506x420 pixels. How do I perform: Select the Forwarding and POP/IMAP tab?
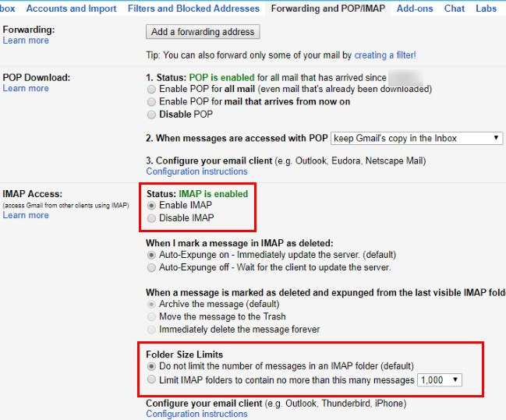point(328,9)
